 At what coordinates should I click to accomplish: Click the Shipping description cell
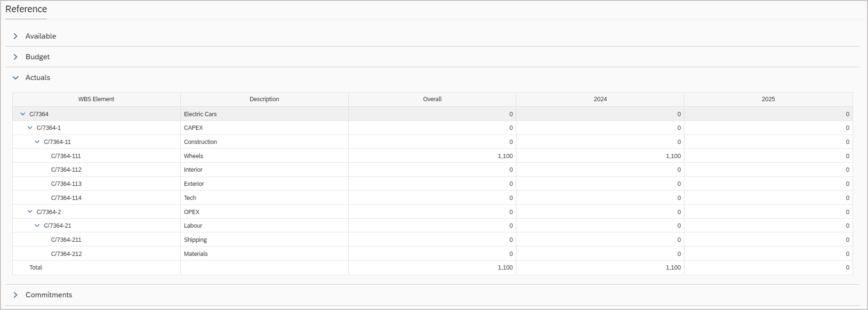coord(265,239)
